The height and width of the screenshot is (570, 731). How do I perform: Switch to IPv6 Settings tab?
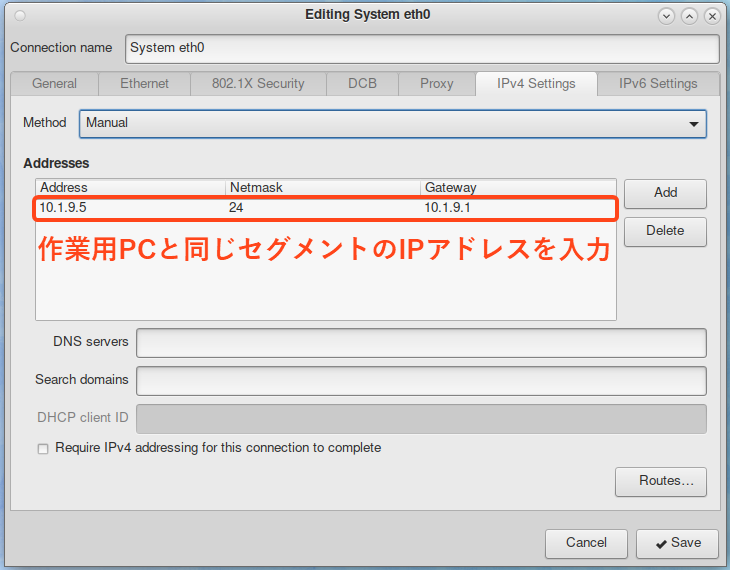click(x=658, y=84)
